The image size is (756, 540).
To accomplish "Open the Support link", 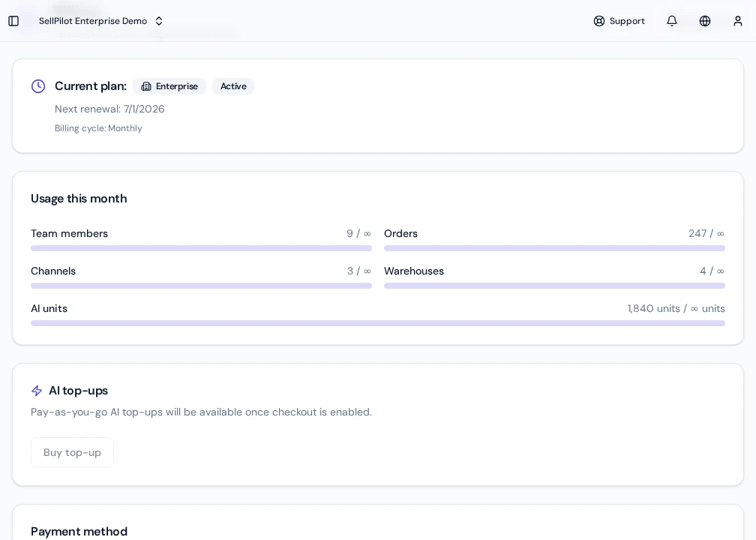I will [x=619, y=21].
